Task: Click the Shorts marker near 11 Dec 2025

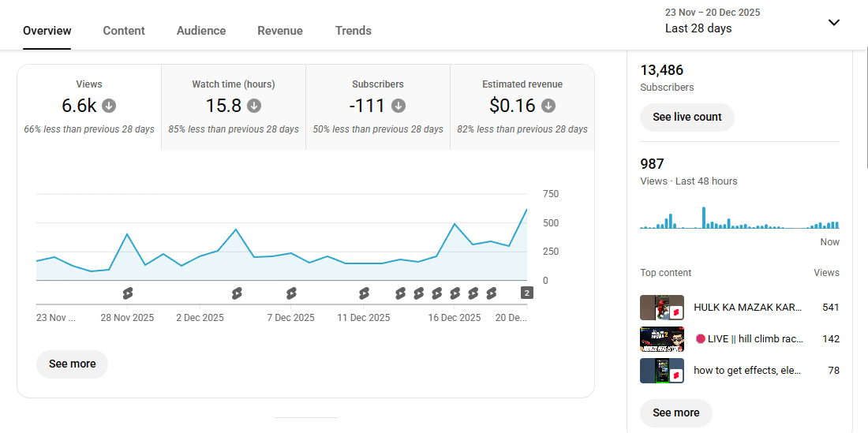Action: tap(364, 293)
